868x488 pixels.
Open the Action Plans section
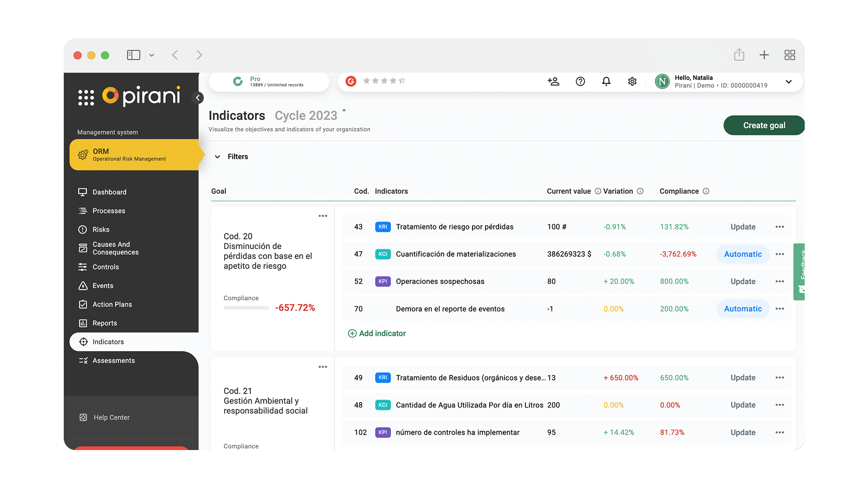pyautogui.click(x=112, y=304)
